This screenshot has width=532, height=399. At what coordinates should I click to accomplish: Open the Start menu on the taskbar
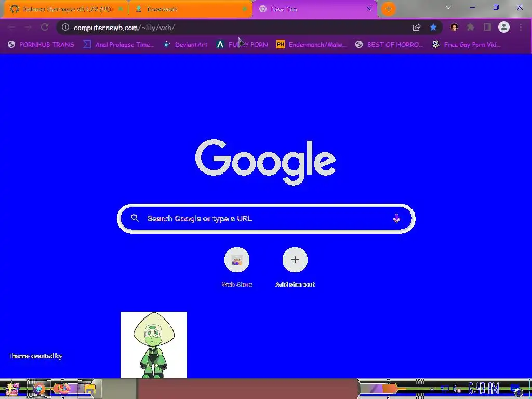point(12,389)
